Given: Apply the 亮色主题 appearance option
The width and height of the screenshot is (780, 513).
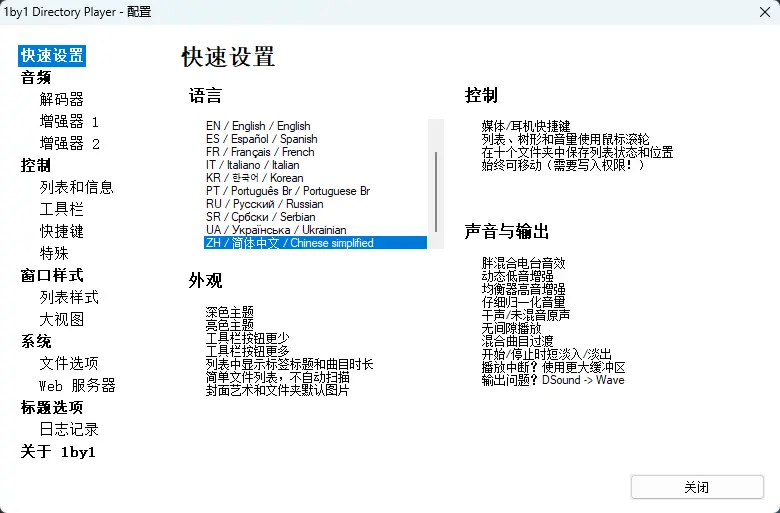Looking at the screenshot, I should coord(230,325).
